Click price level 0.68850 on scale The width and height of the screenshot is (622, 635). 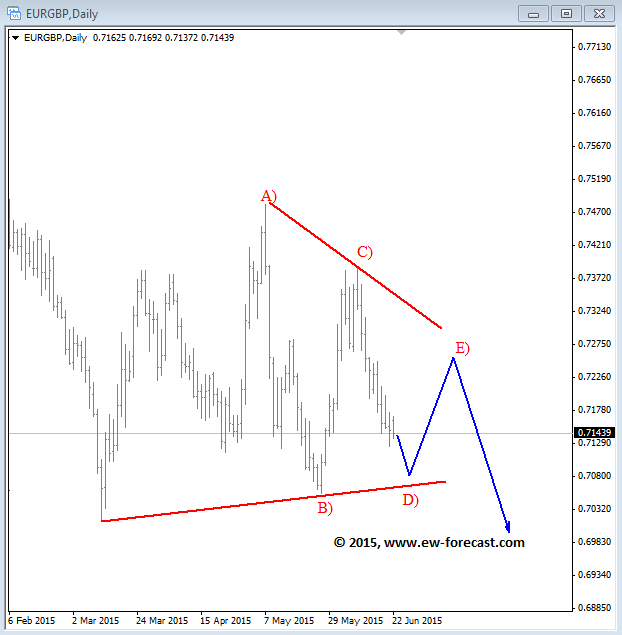(594, 608)
